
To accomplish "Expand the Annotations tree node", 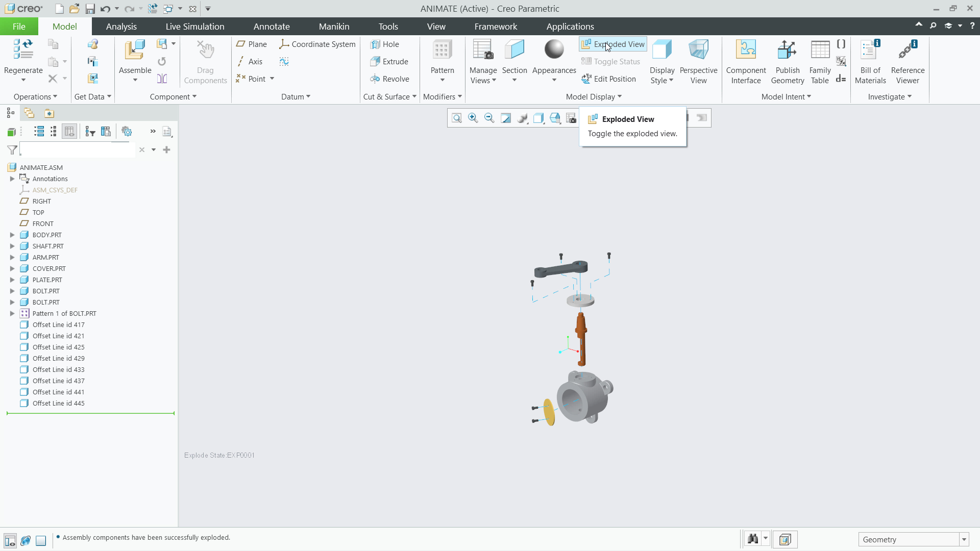I will tap(12, 179).
